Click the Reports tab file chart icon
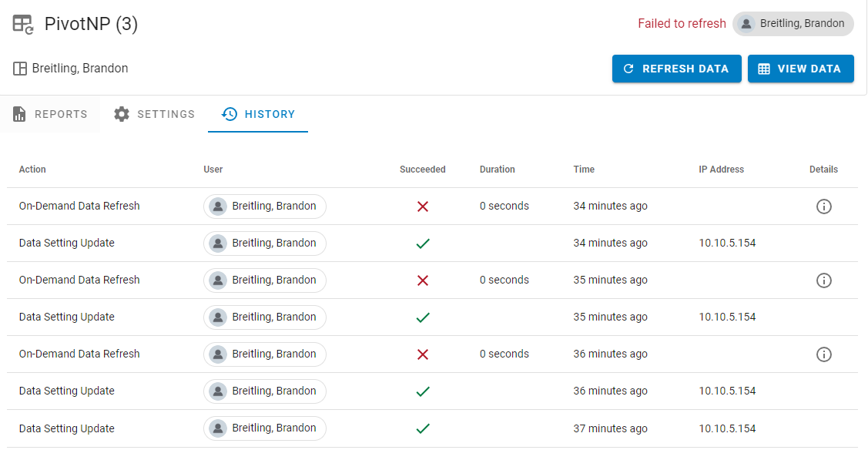The height and width of the screenshot is (450, 868). point(20,114)
